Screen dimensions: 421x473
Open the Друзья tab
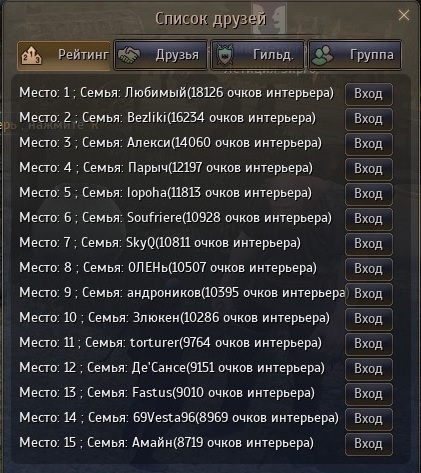point(161,55)
